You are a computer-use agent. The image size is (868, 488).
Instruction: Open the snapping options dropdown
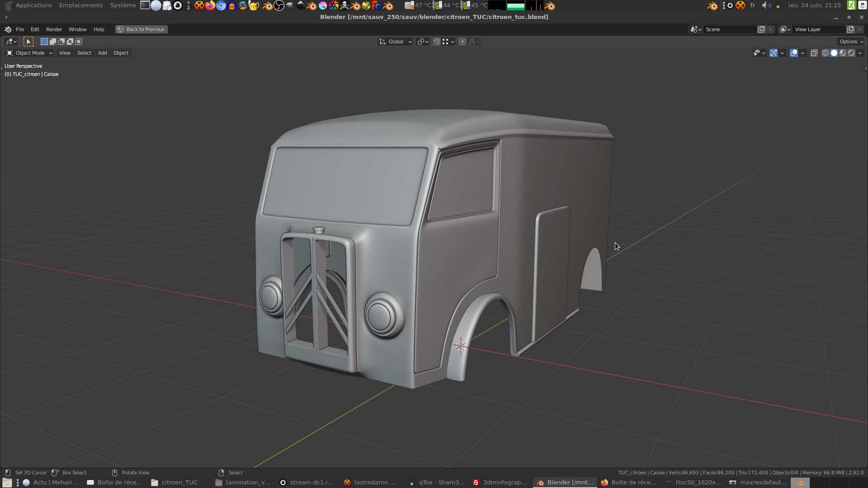[x=448, y=42]
